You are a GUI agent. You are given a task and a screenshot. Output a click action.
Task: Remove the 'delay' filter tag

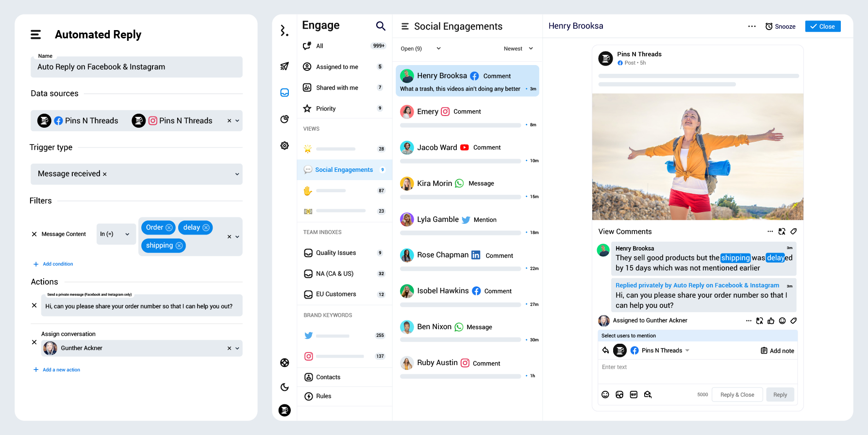(x=206, y=228)
